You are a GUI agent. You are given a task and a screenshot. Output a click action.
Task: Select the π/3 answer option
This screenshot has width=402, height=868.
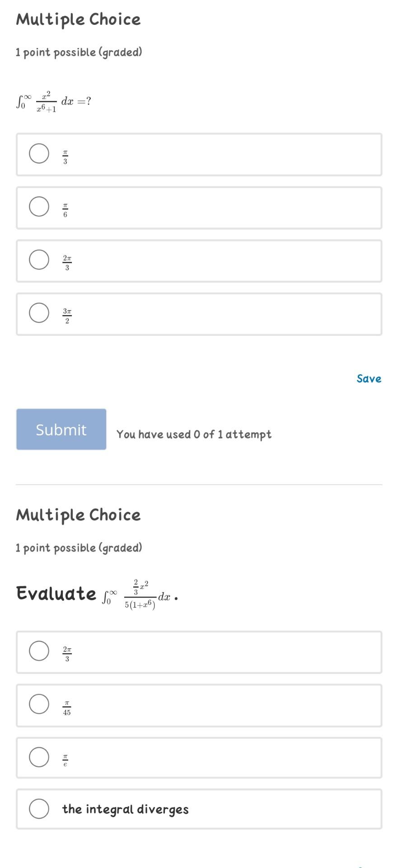pyautogui.click(x=39, y=153)
